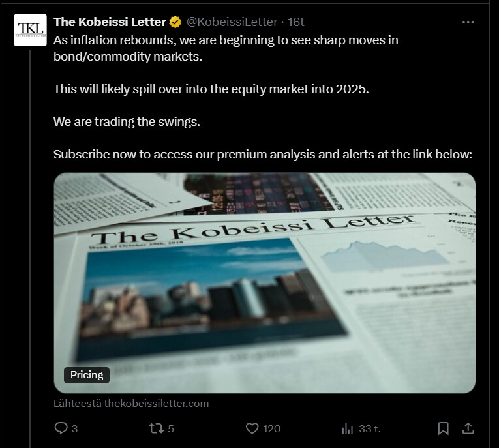Click the gold verified badge
Image resolution: width=499 pixels, height=448 pixels.
[175, 22]
